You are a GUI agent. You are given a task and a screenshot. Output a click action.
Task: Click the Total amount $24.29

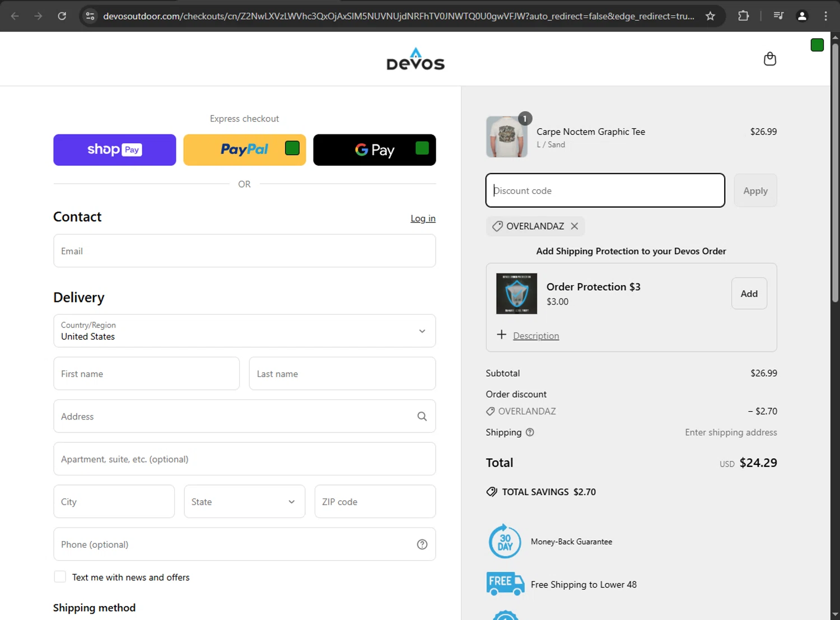pos(758,463)
